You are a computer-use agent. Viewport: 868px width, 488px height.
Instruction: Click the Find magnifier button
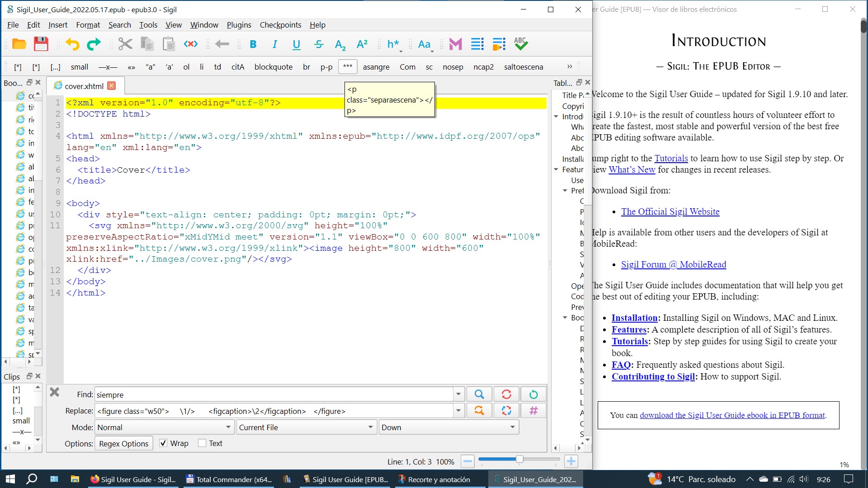click(x=479, y=394)
